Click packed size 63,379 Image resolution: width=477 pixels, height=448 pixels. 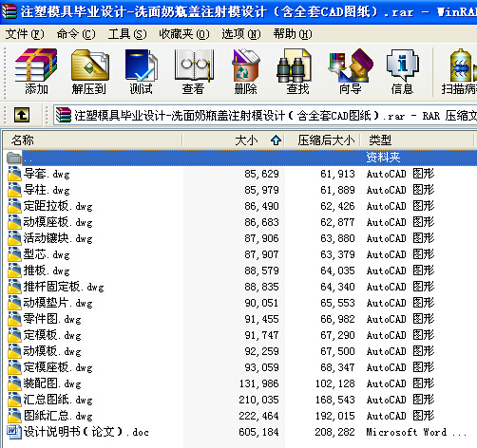click(337, 254)
